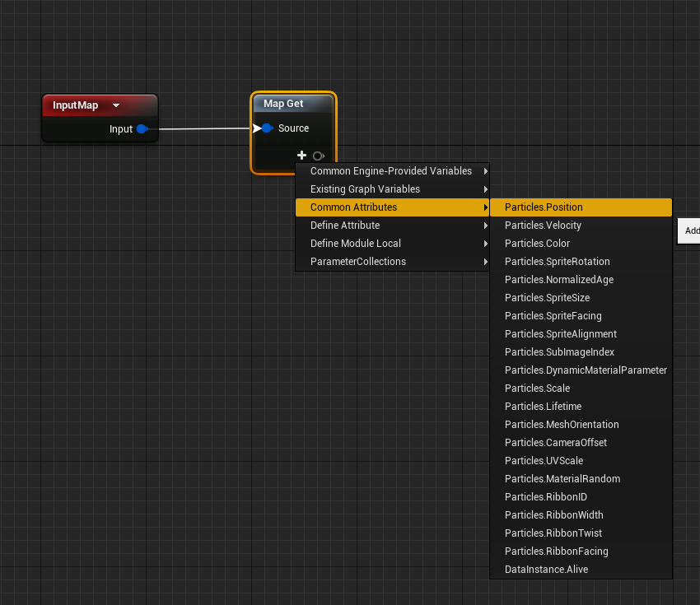Image resolution: width=700 pixels, height=605 pixels.
Task: Select the Map Get node title
Action: [x=283, y=104]
